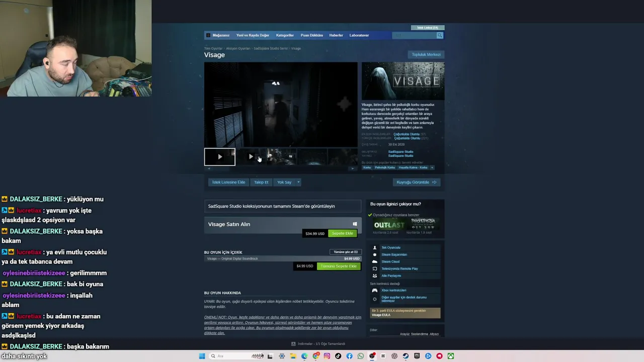Open the Windows Start menu
Viewport: 644px width, 362px height.
click(x=202, y=356)
